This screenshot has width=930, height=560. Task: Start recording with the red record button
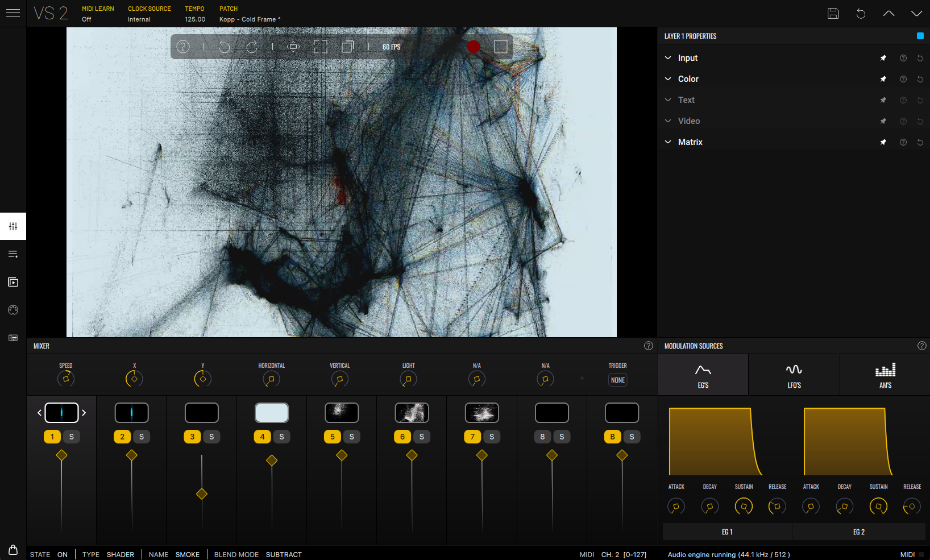[x=474, y=47]
